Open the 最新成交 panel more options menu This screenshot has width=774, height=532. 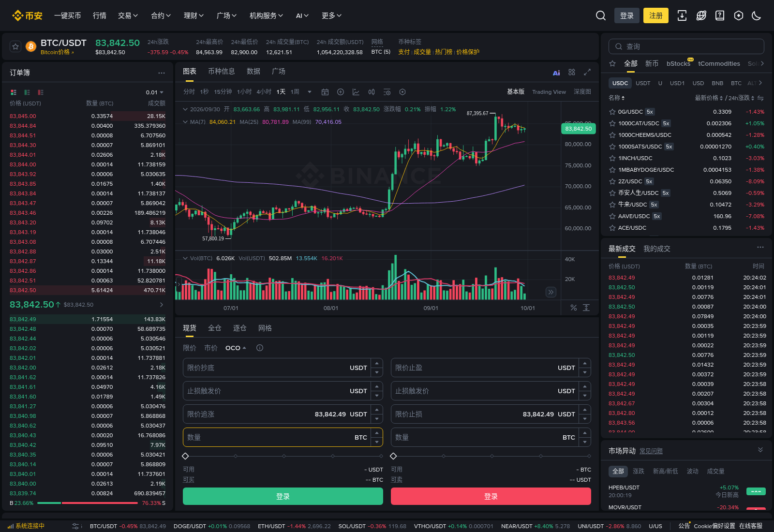click(x=760, y=247)
